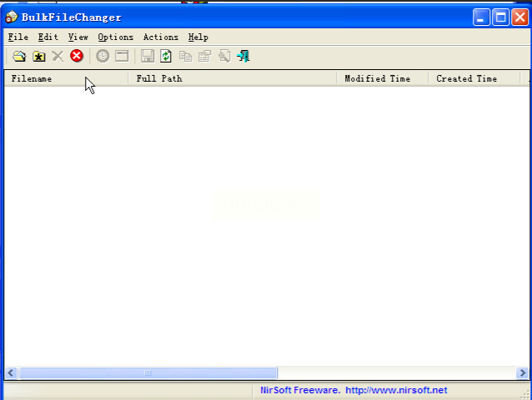
Task: Open the Edit menu
Action: click(x=48, y=37)
